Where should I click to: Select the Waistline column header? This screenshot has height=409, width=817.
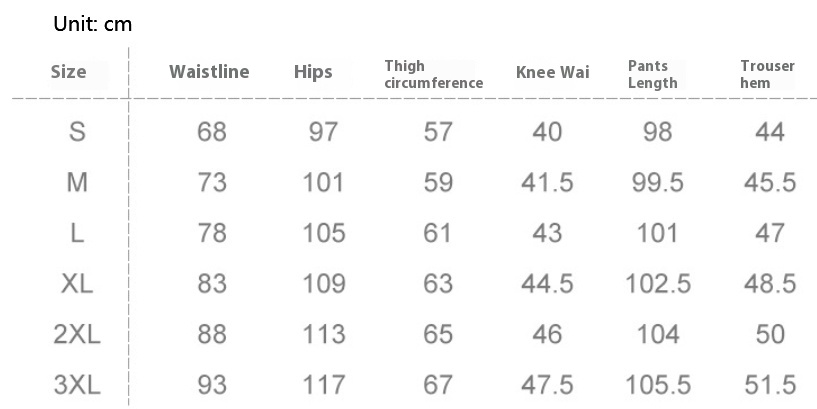point(209,72)
